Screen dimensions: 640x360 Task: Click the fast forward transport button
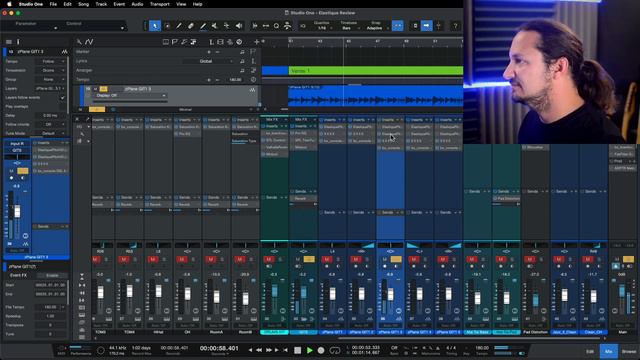click(268, 350)
